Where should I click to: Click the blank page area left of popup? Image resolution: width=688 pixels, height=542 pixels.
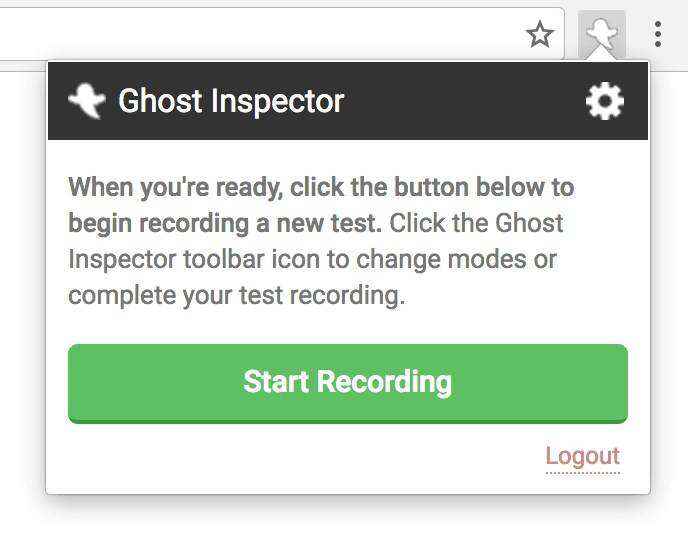22,300
